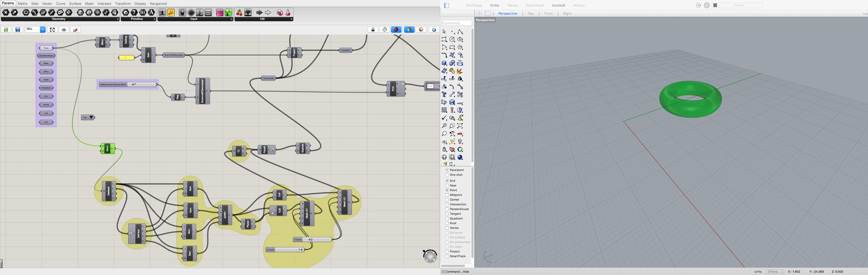Open the Default layer dropdown

[737, 5]
